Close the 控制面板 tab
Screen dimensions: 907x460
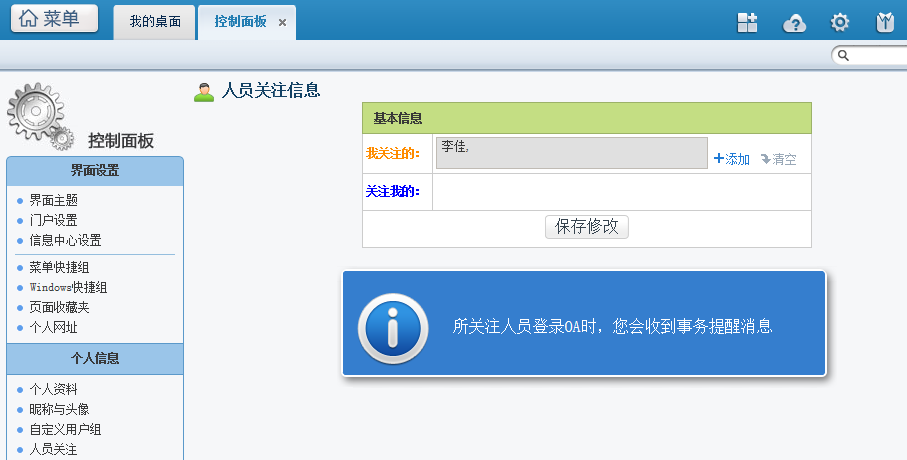282,22
